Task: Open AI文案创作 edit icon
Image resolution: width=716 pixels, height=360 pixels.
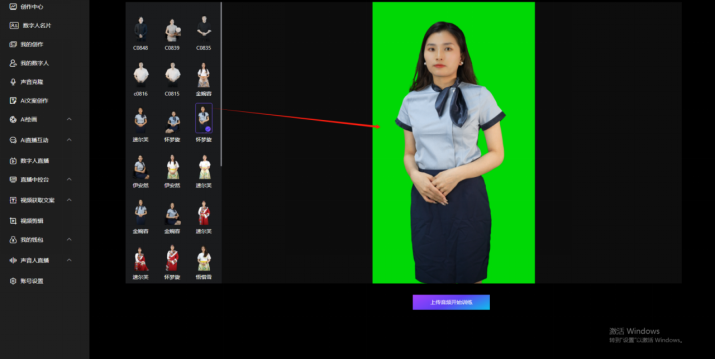Action: 13,101
